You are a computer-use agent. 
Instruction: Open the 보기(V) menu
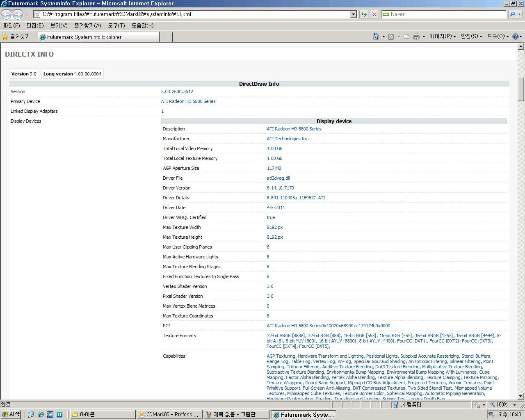coord(59,25)
